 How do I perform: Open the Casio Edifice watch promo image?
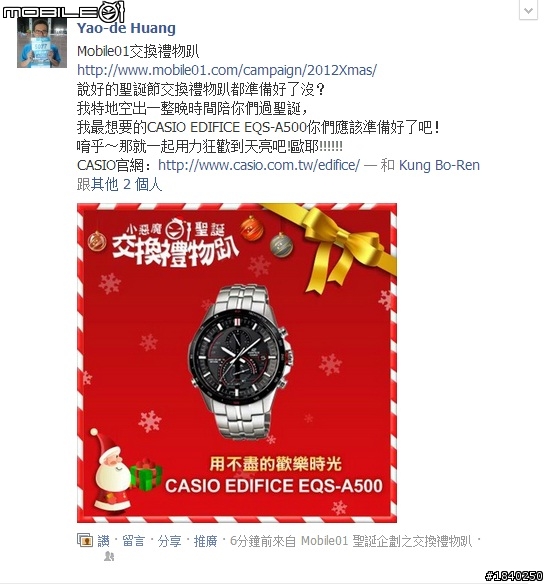coord(237,363)
